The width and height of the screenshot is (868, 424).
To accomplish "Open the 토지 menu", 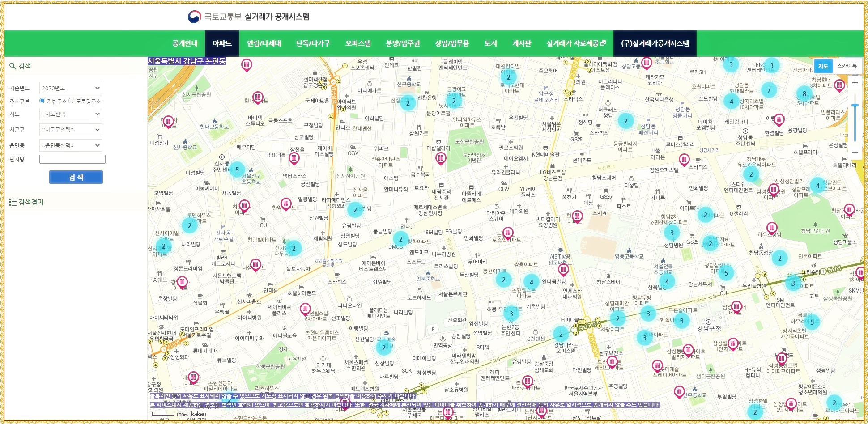I will [490, 43].
